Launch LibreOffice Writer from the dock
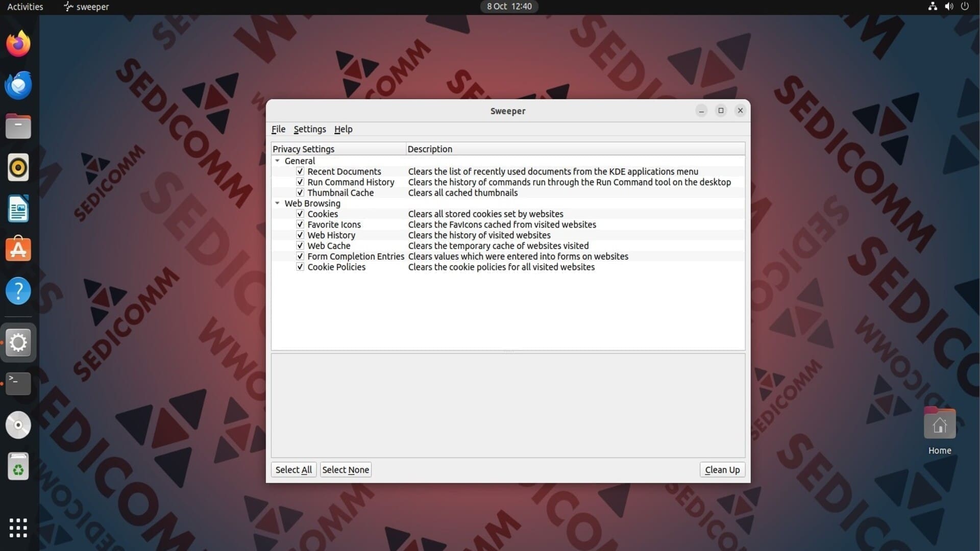980x551 pixels. click(18, 209)
